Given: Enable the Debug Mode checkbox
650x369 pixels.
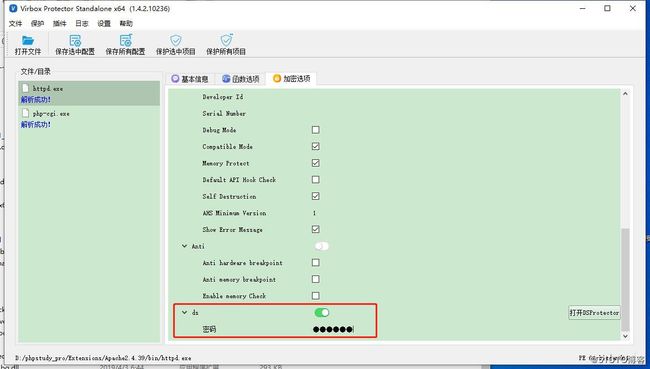Looking at the screenshot, I should pyautogui.click(x=315, y=130).
